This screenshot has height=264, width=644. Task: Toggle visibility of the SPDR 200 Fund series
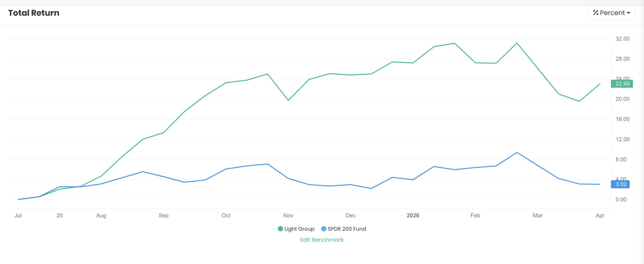point(347,229)
